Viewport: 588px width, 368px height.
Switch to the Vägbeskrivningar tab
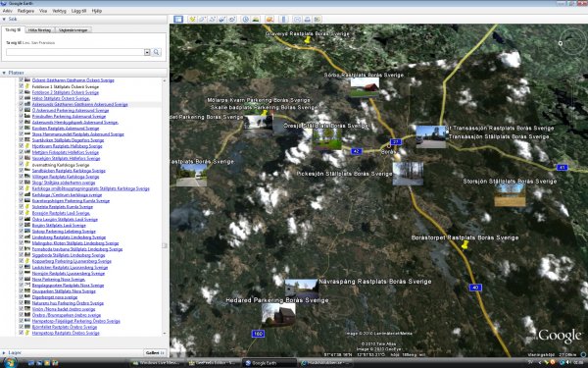tap(73, 30)
